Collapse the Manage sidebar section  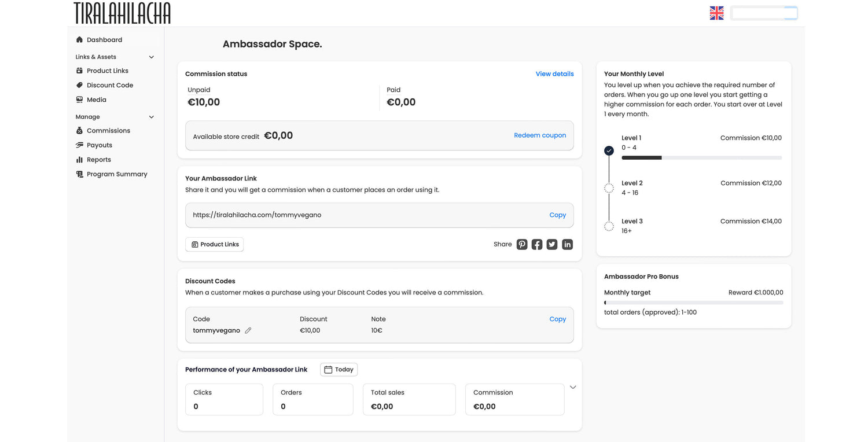point(152,117)
